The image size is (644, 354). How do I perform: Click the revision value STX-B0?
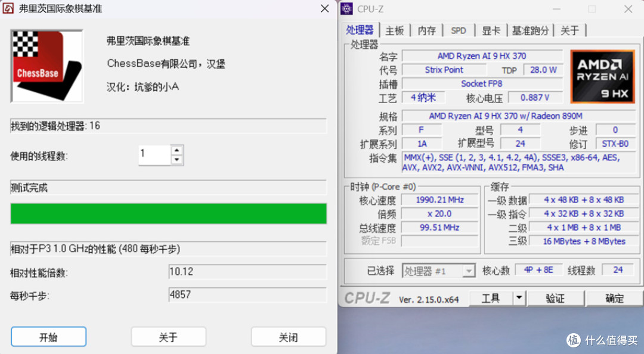click(x=615, y=144)
